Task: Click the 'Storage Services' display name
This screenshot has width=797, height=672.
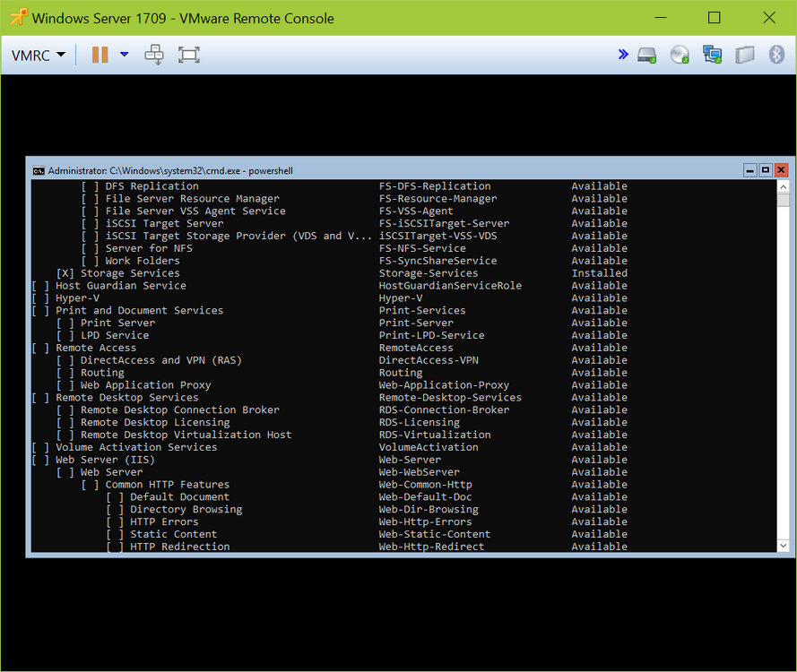Action: pyautogui.click(x=130, y=273)
